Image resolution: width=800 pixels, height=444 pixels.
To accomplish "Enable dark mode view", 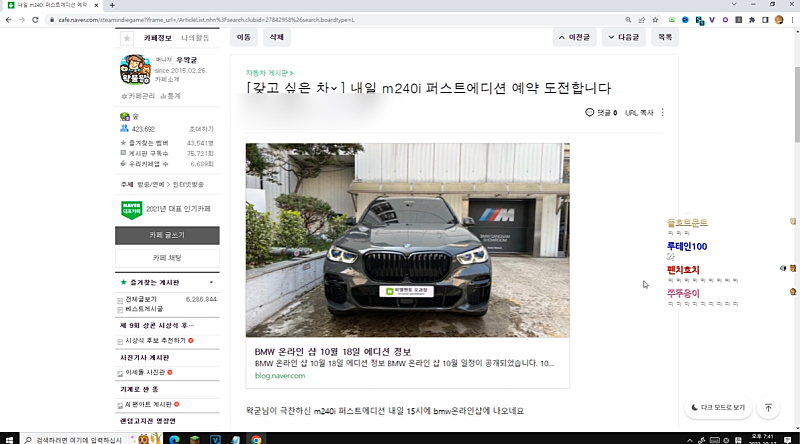I will [718, 408].
